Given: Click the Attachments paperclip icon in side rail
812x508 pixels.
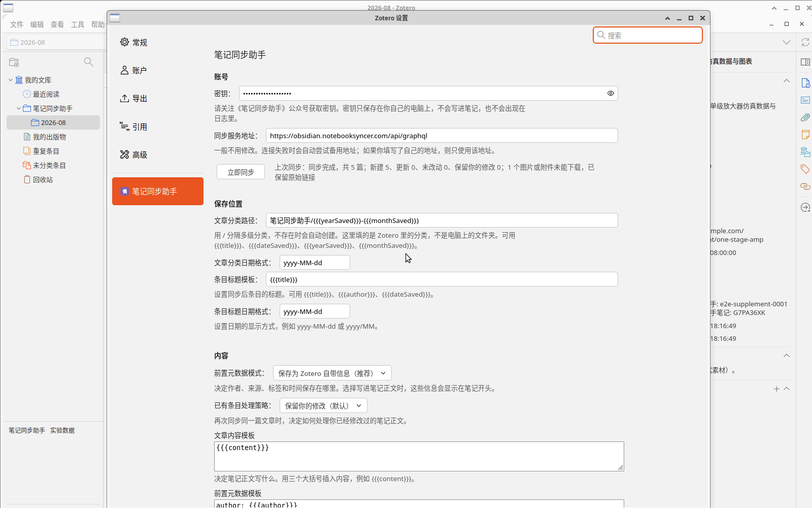Looking at the screenshot, I should 805,117.
